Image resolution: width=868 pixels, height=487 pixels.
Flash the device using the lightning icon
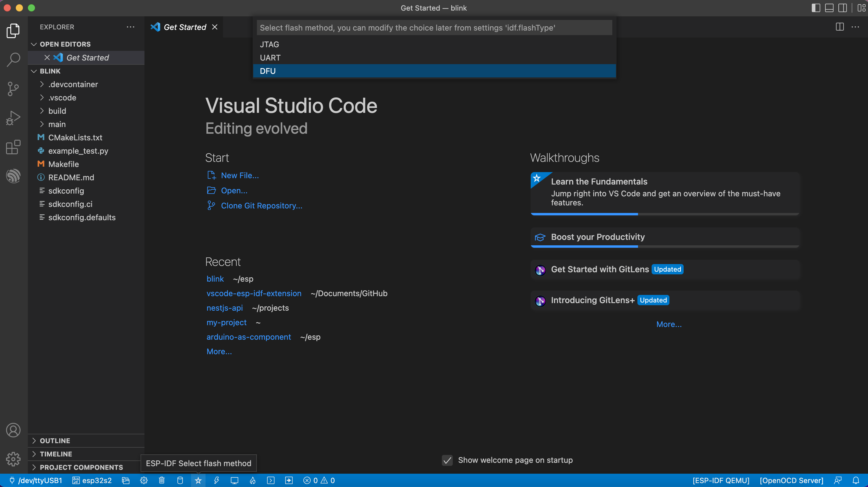click(216, 480)
